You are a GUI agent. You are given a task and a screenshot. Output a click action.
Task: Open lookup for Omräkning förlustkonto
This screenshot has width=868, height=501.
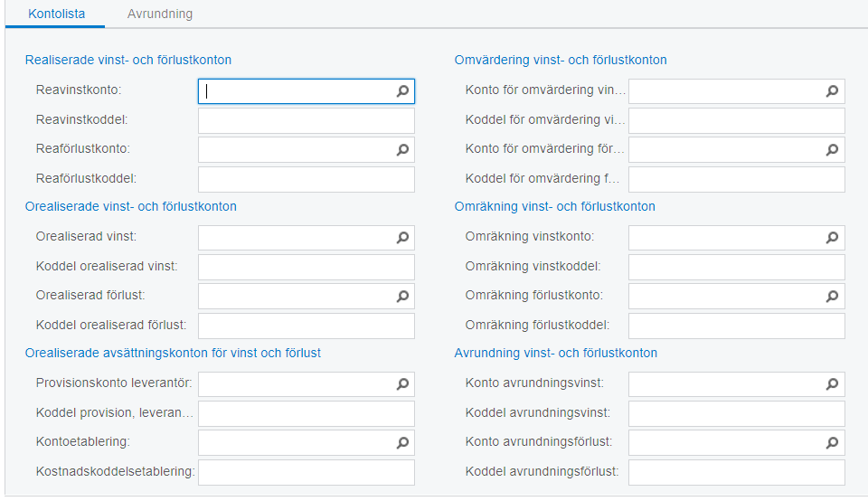pyautogui.click(x=833, y=297)
